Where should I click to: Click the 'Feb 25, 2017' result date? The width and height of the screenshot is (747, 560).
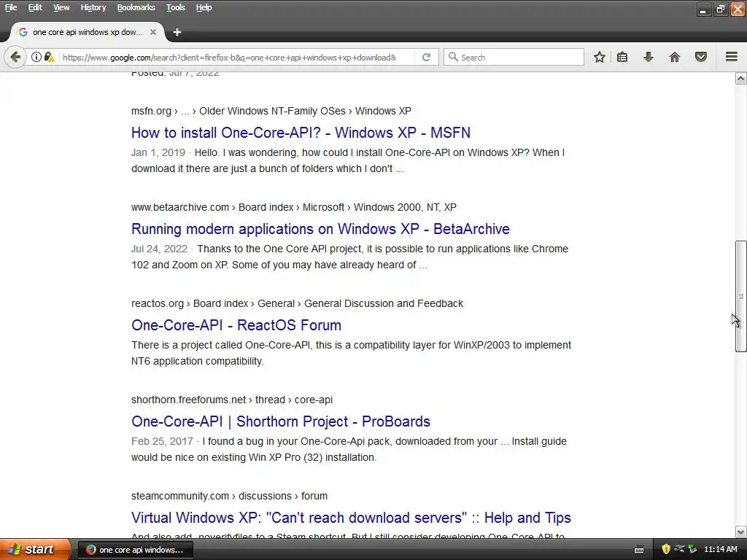click(x=162, y=441)
